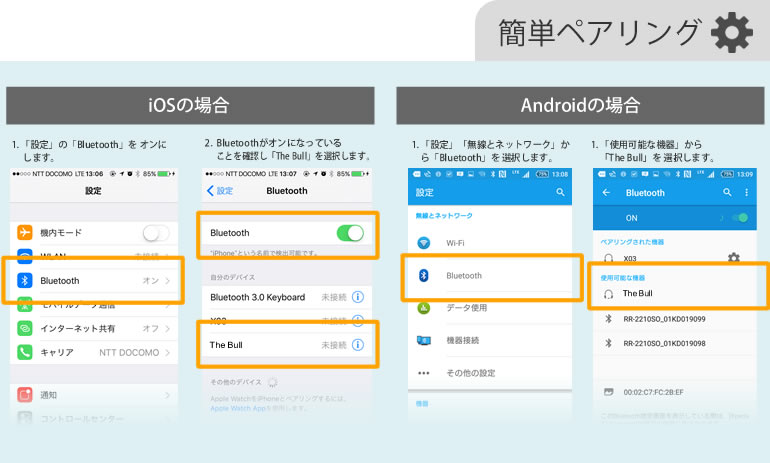Toggle the 機内モード airplane mode switch
This screenshot has height=463, width=770.
coord(156,233)
